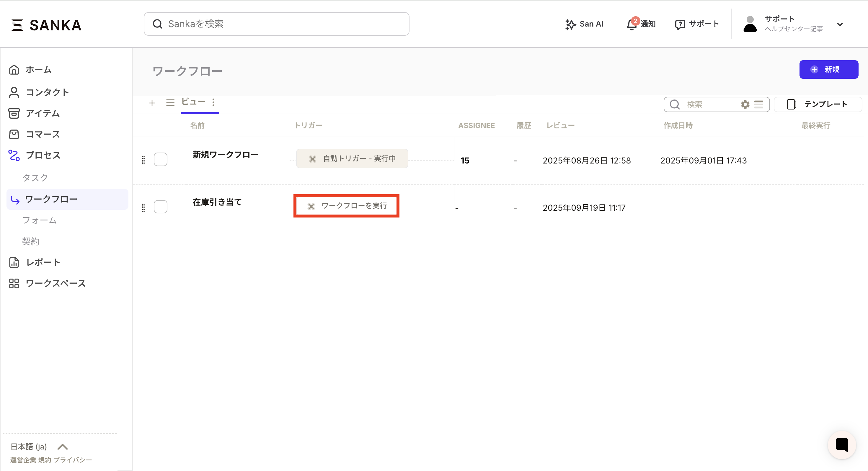Click the search settings gear icon
This screenshot has height=471, width=868.
(x=745, y=104)
